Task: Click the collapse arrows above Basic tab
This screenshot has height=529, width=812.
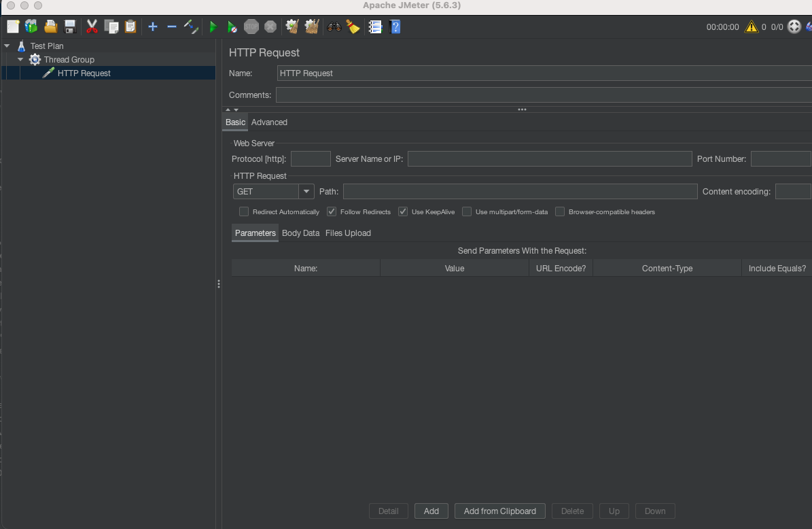Action: [232, 110]
